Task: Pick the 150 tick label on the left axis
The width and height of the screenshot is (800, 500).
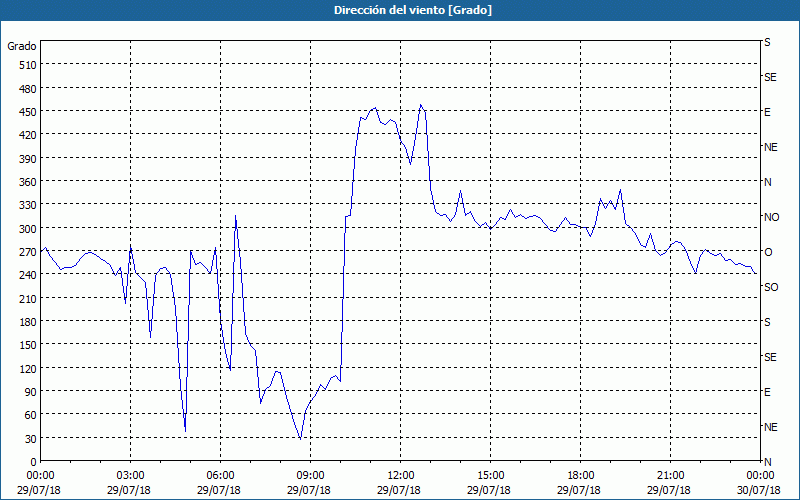Action: [x=28, y=345]
